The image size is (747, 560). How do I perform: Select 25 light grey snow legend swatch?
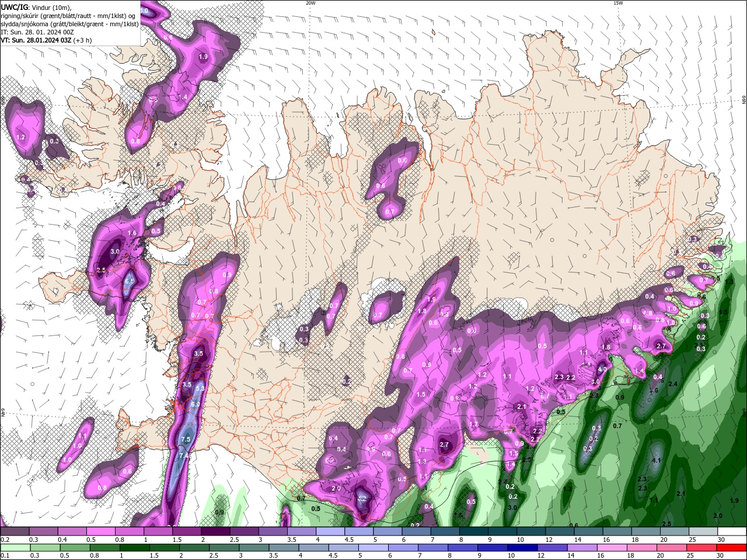(x=703, y=531)
